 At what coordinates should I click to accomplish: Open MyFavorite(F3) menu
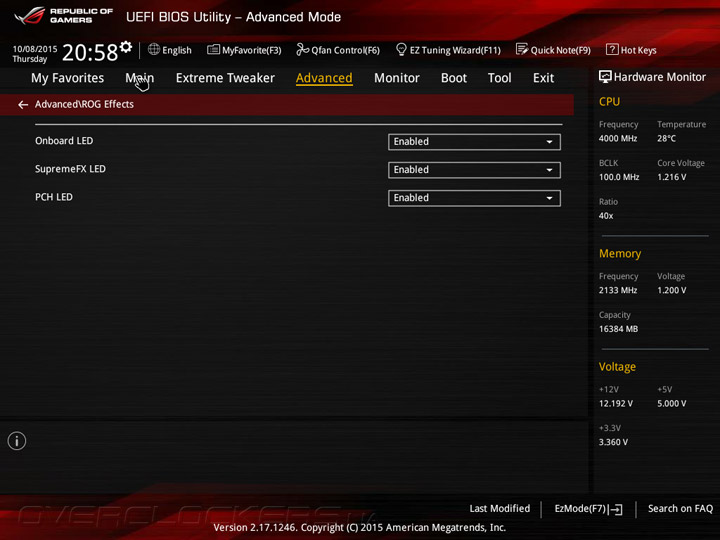pos(244,50)
